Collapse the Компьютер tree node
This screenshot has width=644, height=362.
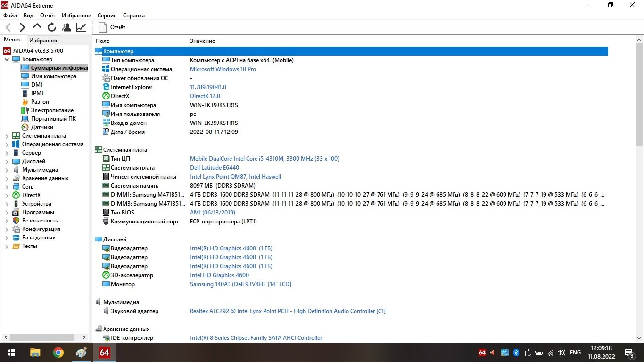point(7,59)
